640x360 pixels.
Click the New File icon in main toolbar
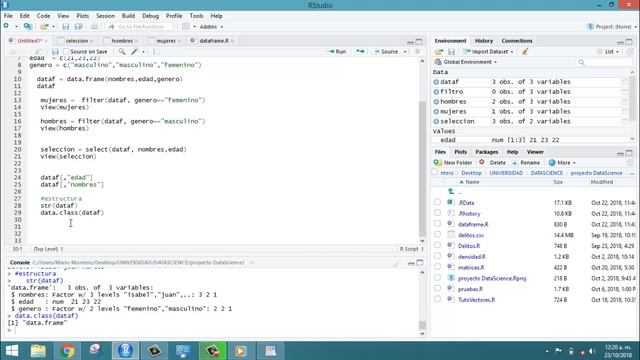[6, 27]
